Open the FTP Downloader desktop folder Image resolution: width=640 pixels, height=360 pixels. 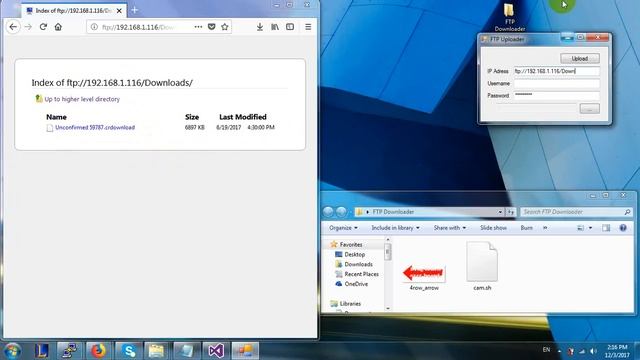(509, 17)
